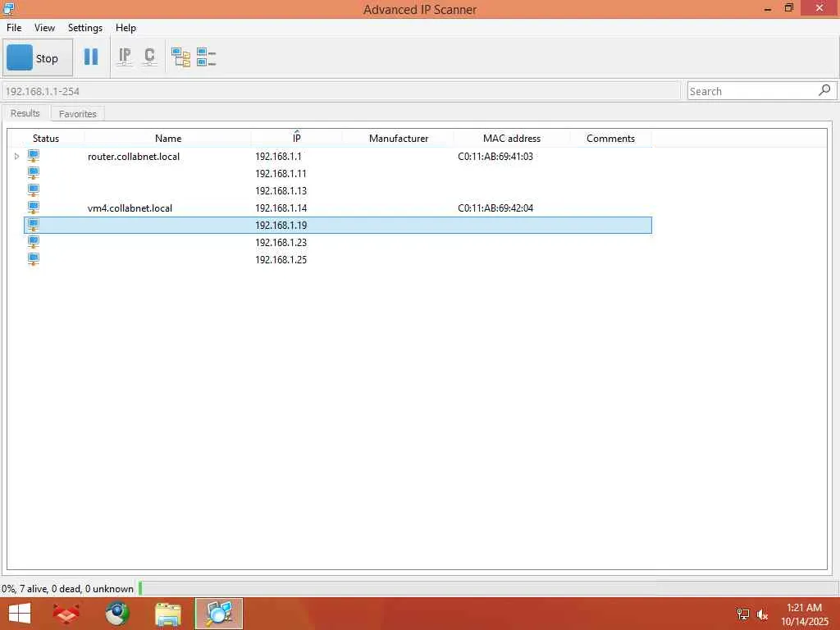Viewport: 840px width, 630px height.
Task: Select the IP 192.168.1.25 cell
Action: click(x=281, y=259)
